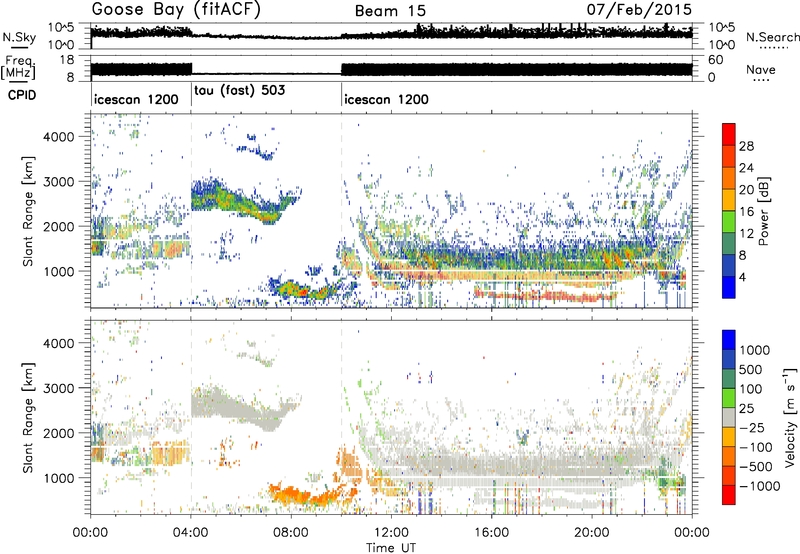Viewport: 800px width, 554px height.
Task: Click the Power [dB] color bar
Action: pos(729,210)
